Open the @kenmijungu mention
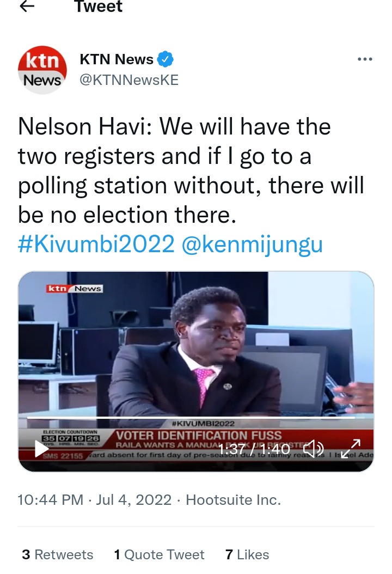 tap(252, 245)
